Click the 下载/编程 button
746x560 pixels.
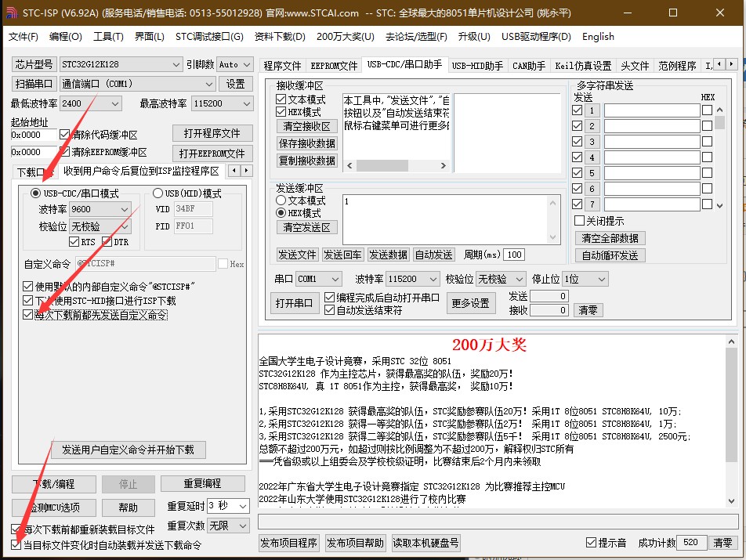click(x=54, y=484)
